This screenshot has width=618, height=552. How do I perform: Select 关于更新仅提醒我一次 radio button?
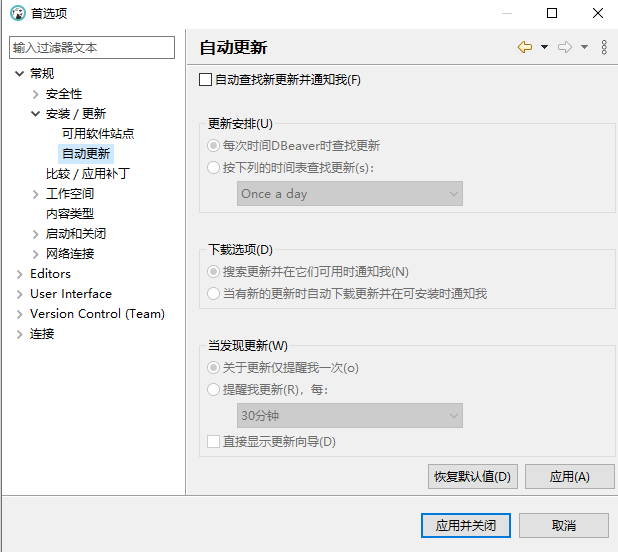(x=213, y=368)
